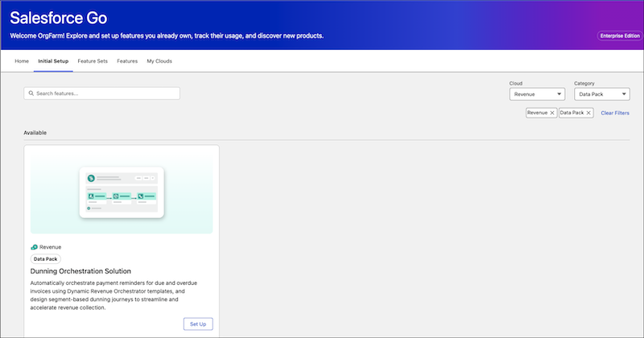This screenshot has width=644, height=338.
Task: Click the Data Pack badge on card
Action: pos(46,259)
